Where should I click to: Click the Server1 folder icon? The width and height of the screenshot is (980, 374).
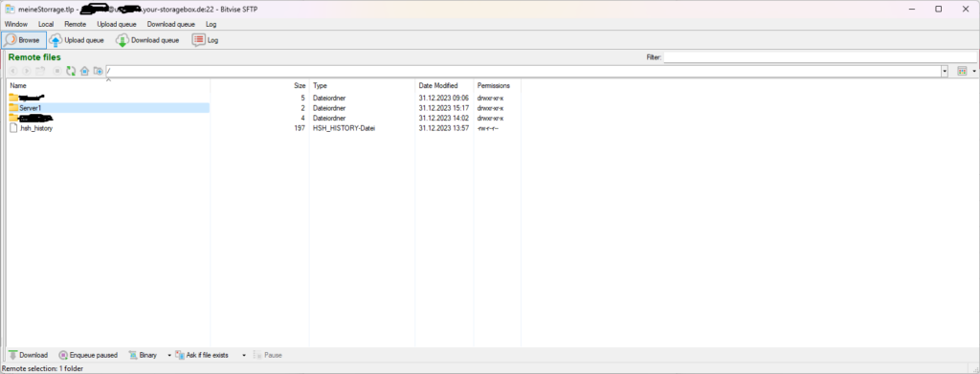[x=13, y=108]
